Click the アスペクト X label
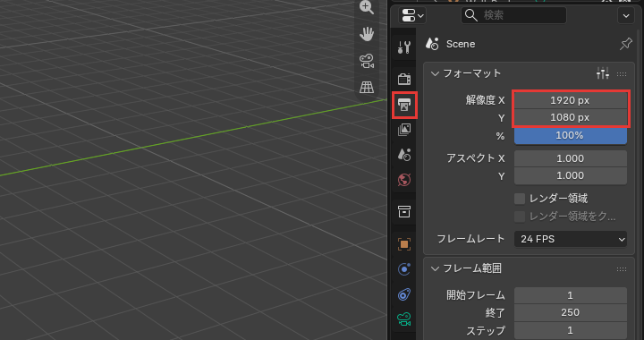644x340 pixels. [x=476, y=158]
